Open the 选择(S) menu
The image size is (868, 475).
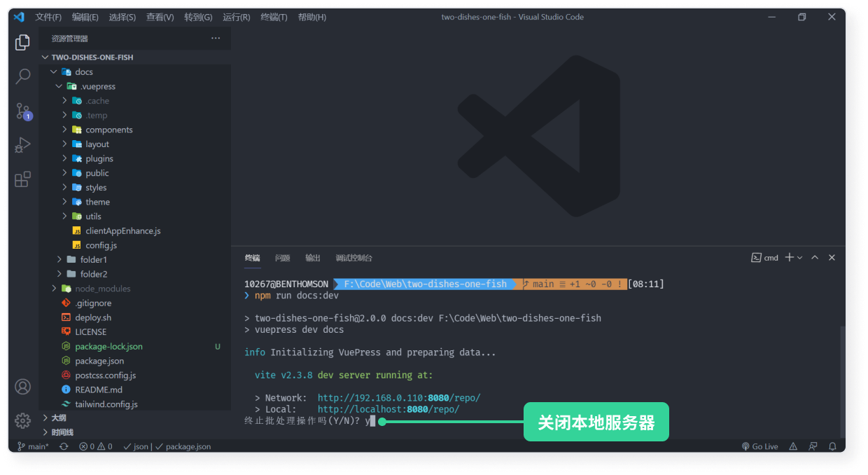(x=122, y=17)
